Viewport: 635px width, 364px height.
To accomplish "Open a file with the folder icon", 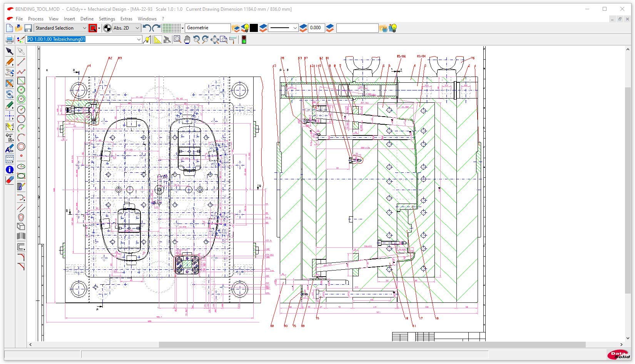I will pyautogui.click(x=18, y=28).
